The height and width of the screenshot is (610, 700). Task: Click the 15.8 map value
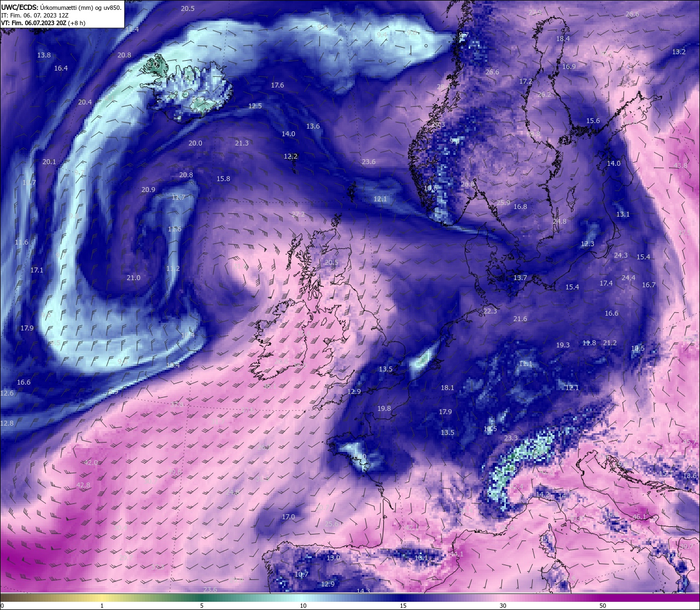point(223,179)
